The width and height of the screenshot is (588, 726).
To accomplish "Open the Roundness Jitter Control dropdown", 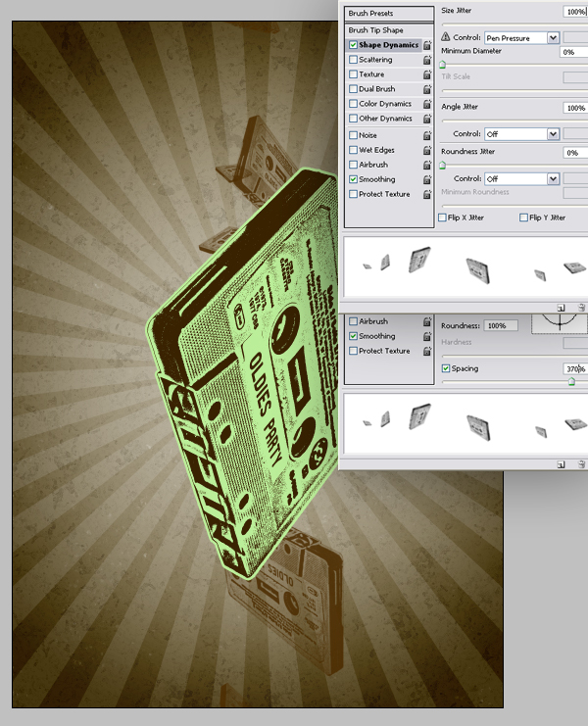I will (553, 179).
